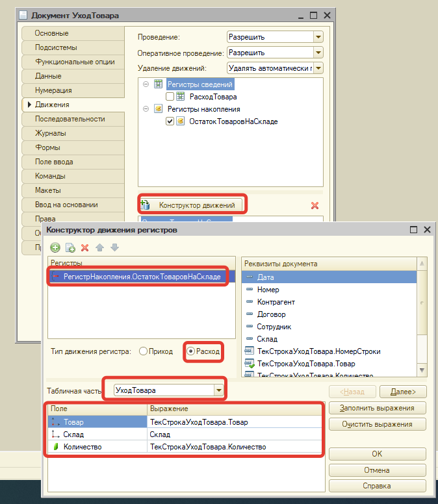Click the Далее button
The height and width of the screenshot is (504, 438).
403,392
